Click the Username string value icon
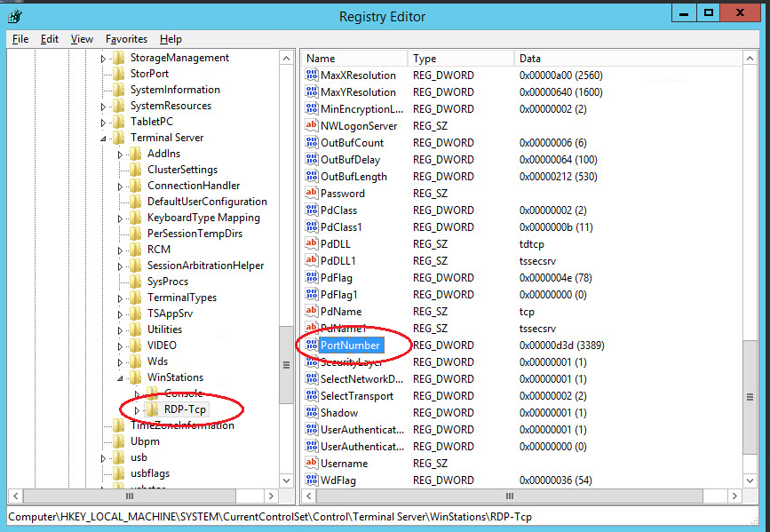This screenshot has height=532, width=770. pos(313,463)
